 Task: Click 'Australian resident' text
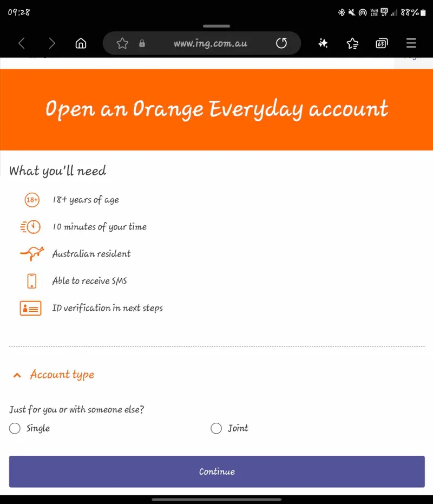[91, 253]
